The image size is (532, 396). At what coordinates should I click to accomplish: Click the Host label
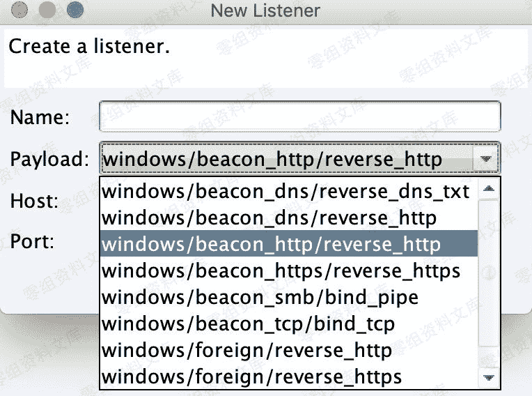click(33, 201)
